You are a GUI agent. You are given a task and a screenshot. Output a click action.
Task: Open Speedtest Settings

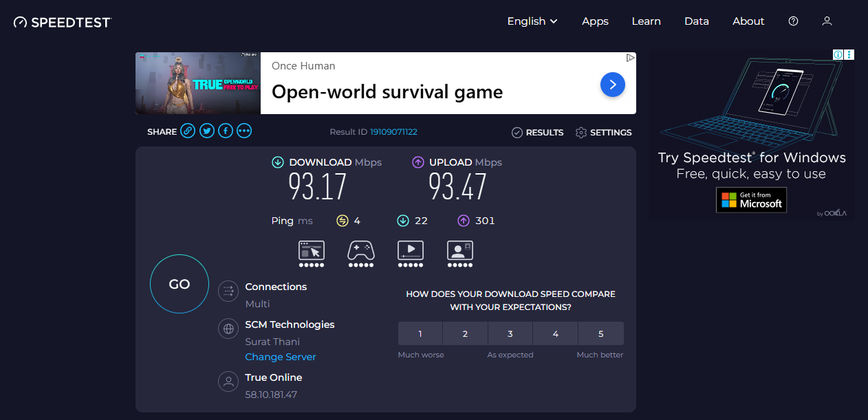603,133
